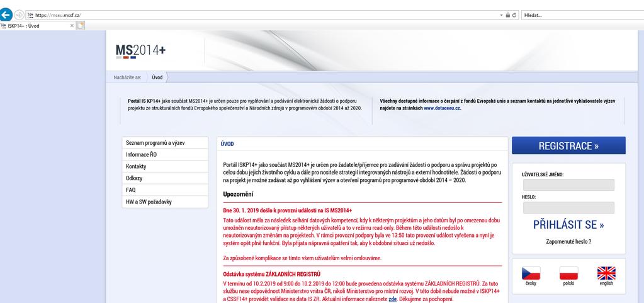The image size is (644, 303).
Task: Click the browser forward arrow button
Action: click(x=19, y=15)
